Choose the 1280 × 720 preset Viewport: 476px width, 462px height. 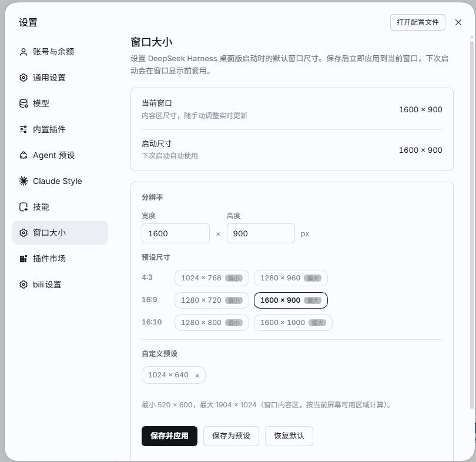[x=212, y=300]
